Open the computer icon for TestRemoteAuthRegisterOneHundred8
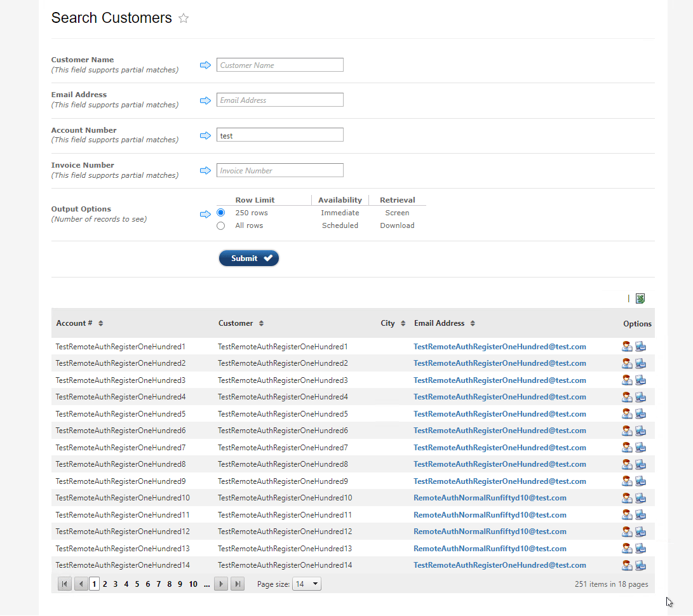Screen dimensions: 693x616 [x=640, y=464]
